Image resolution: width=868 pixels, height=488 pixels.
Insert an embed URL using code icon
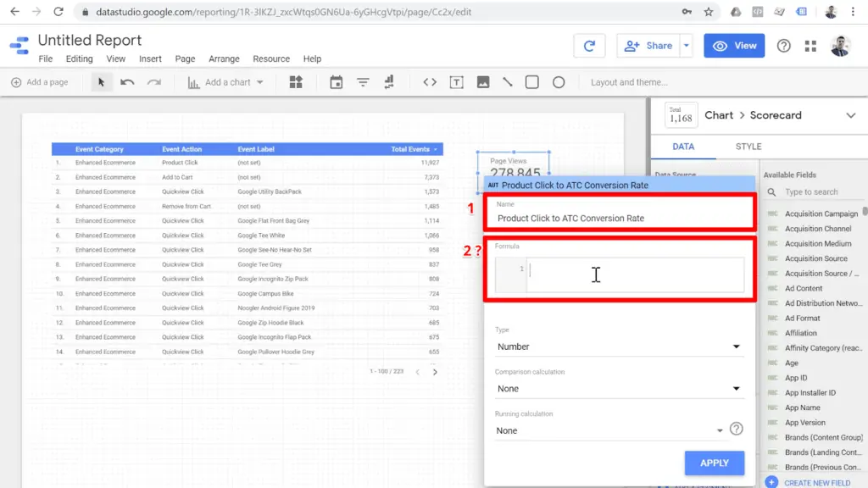tap(430, 81)
